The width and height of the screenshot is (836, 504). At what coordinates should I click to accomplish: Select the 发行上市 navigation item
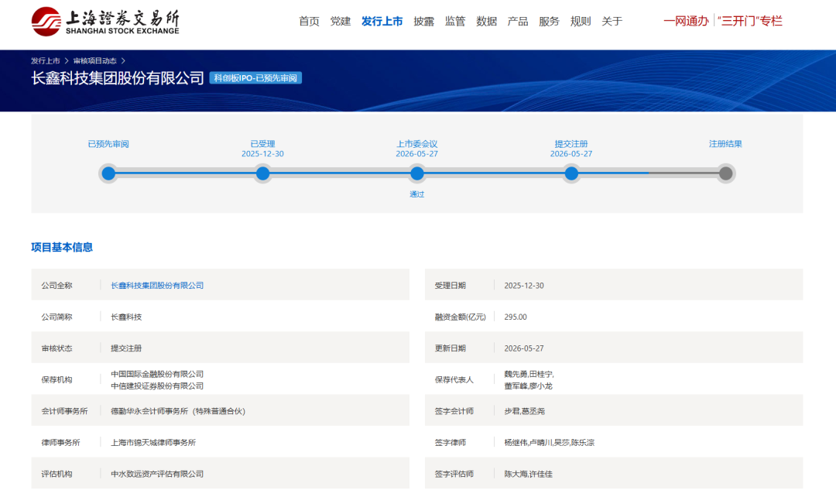pos(382,22)
